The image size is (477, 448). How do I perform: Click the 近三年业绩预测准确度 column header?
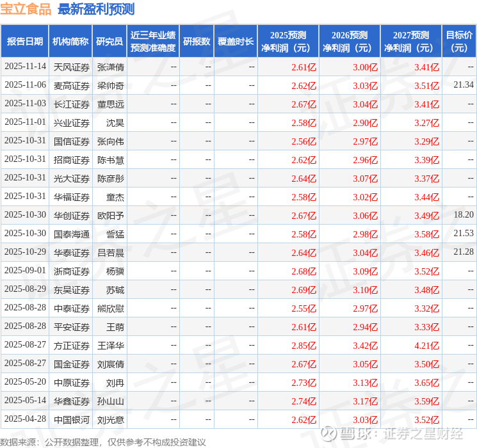[x=153, y=41]
